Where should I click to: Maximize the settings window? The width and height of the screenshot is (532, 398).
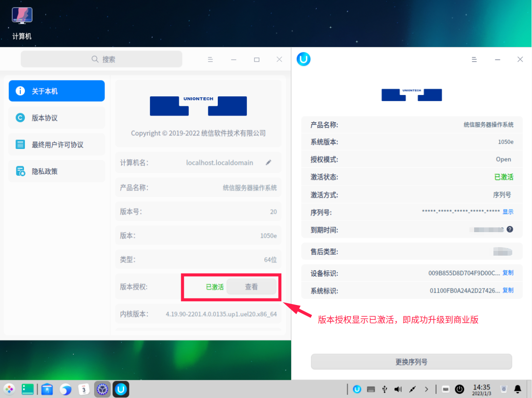(256, 60)
